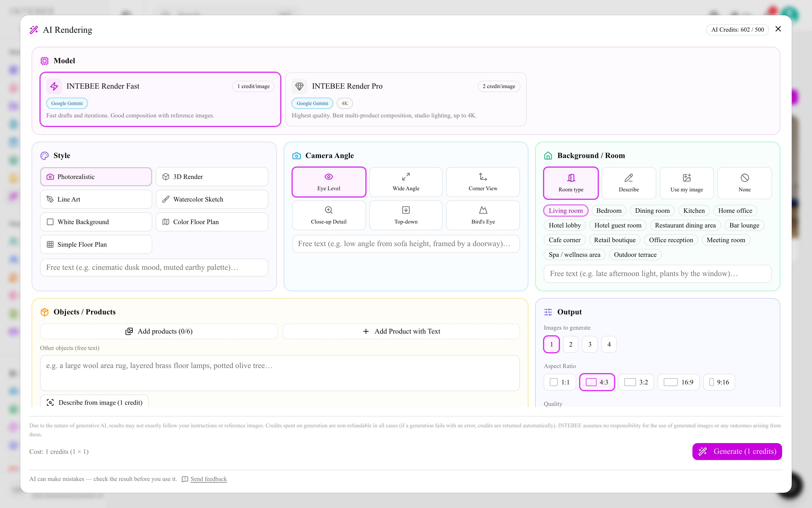This screenshot has width=812, height=508.
Task: Choose the Cafe corner room chip
Action: (x=564, y=240)
